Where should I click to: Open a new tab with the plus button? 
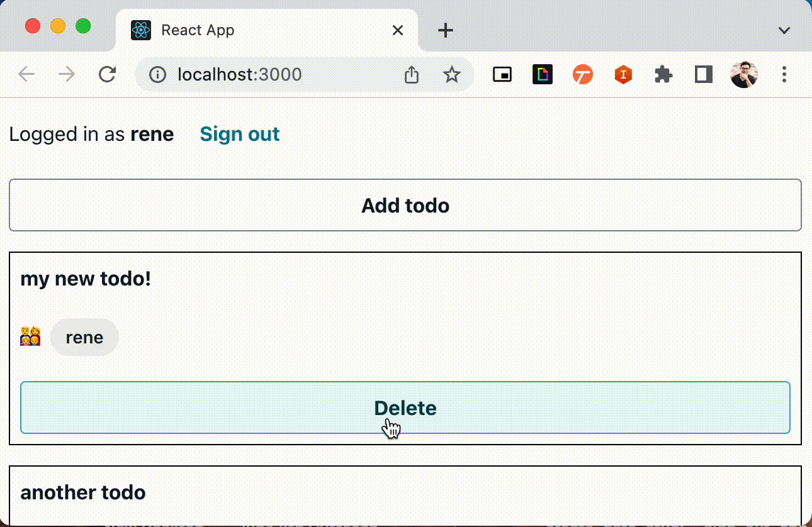[x=445, y=30]
